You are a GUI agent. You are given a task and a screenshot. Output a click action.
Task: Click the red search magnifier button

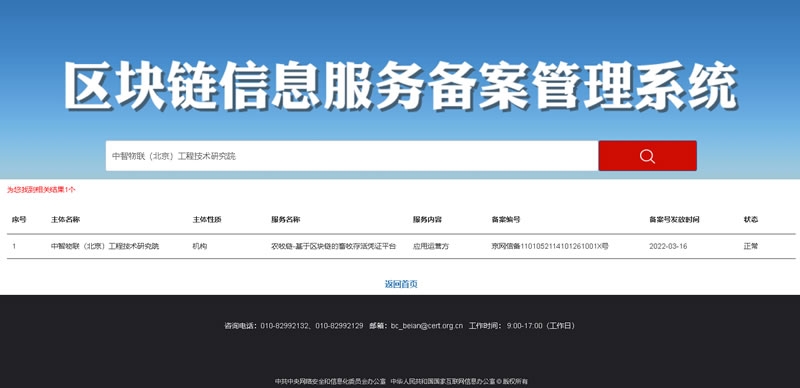pos(647,156)
